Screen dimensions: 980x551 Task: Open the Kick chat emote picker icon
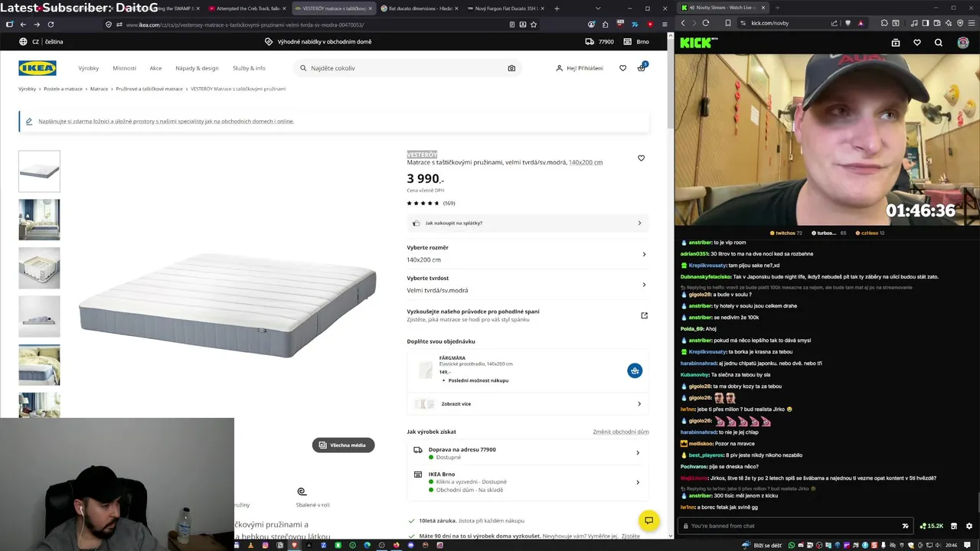[x=905, y=526]
